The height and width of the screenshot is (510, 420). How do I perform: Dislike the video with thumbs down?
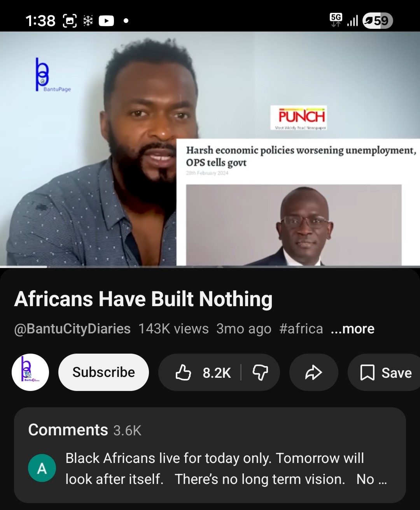pyautogui.click(x=260, y=372)
